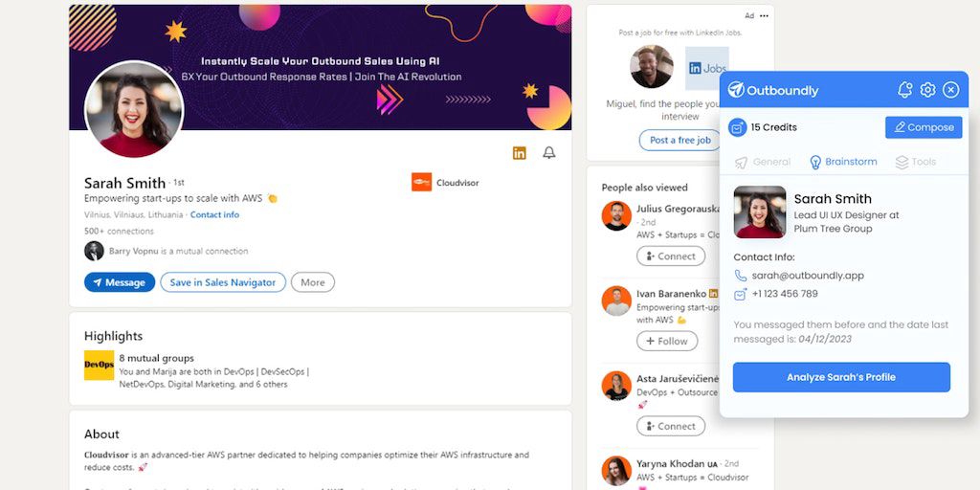
Task: Open Outboundly notifications bell icon
Action: 904,90
